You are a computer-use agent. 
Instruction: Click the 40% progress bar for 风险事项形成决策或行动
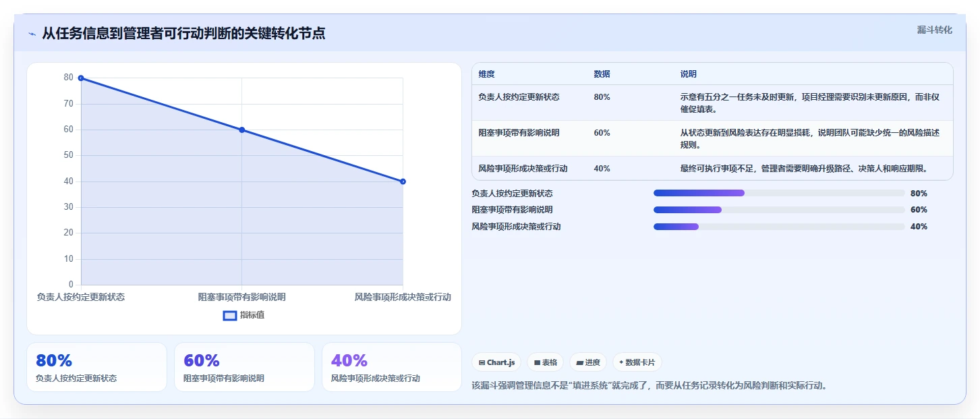779,227
